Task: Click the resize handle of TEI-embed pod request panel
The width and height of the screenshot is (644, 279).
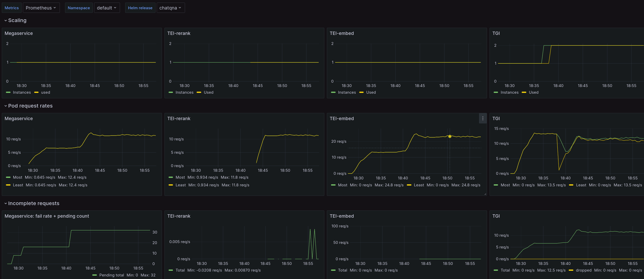Action: (485, 194)
